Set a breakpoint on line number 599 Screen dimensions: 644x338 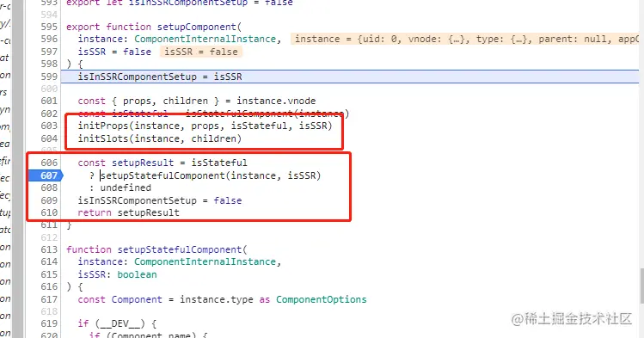49,77
